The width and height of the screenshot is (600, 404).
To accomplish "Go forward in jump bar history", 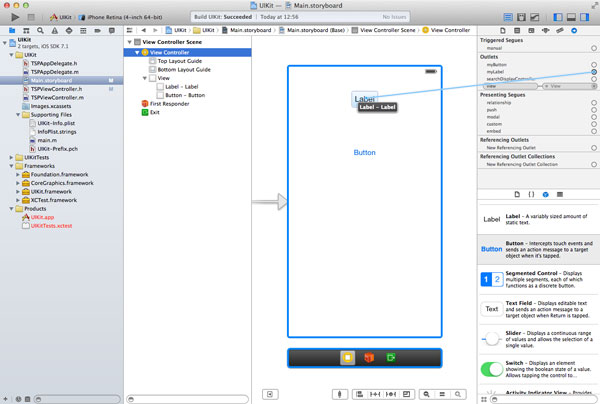I will 155,30.
